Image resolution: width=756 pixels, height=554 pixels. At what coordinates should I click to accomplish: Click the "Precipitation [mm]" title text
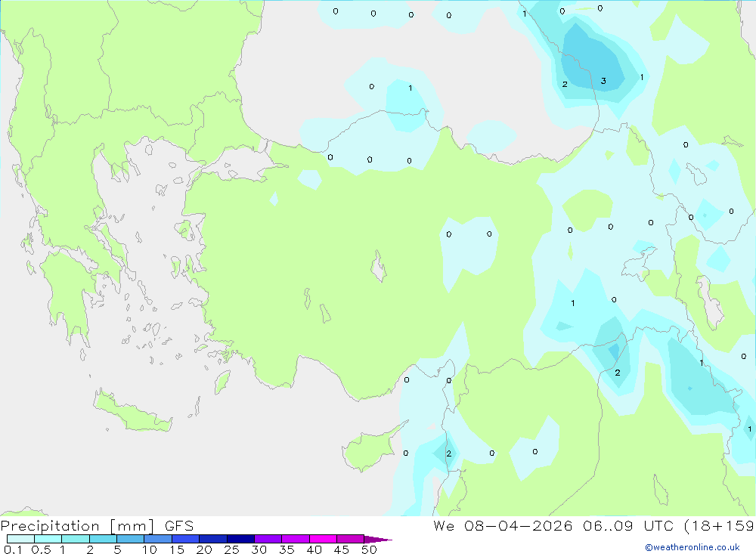(x=77, y=526)
